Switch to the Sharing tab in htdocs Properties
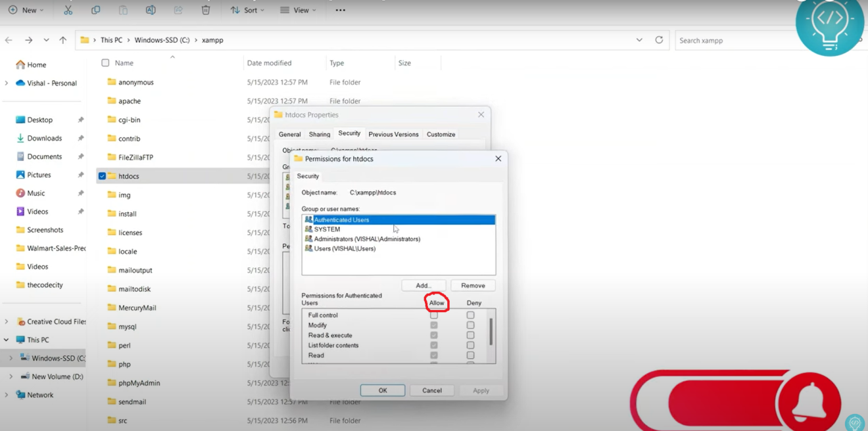Screen dimensions: 868x431 click(x=320, y=134)
